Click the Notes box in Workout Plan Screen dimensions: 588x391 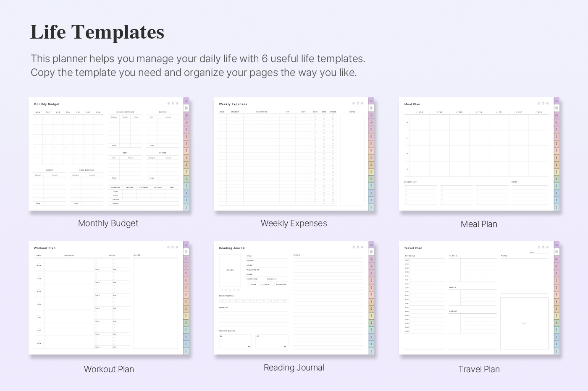click(155, 303)
